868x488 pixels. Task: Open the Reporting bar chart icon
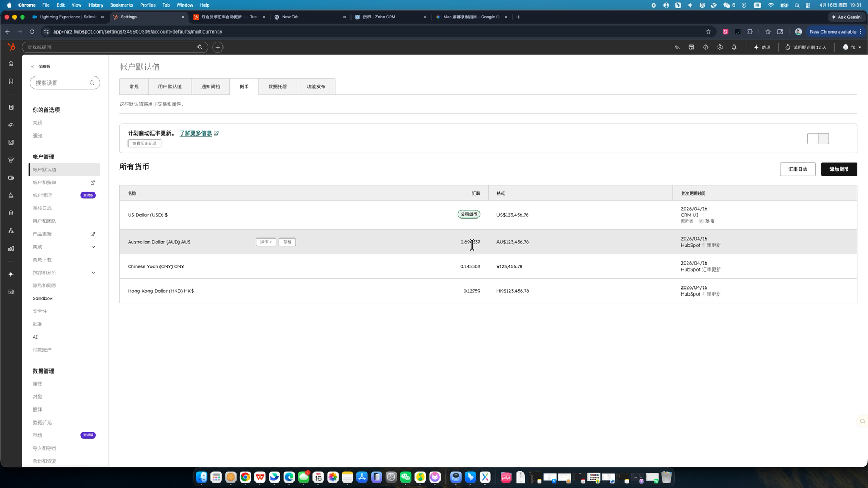[11, 248]
